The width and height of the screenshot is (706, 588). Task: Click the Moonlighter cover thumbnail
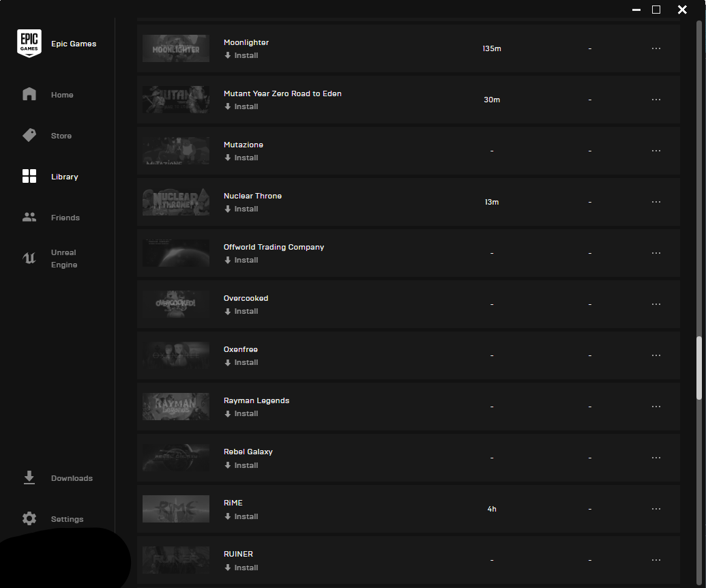click(x=176, y=48)
